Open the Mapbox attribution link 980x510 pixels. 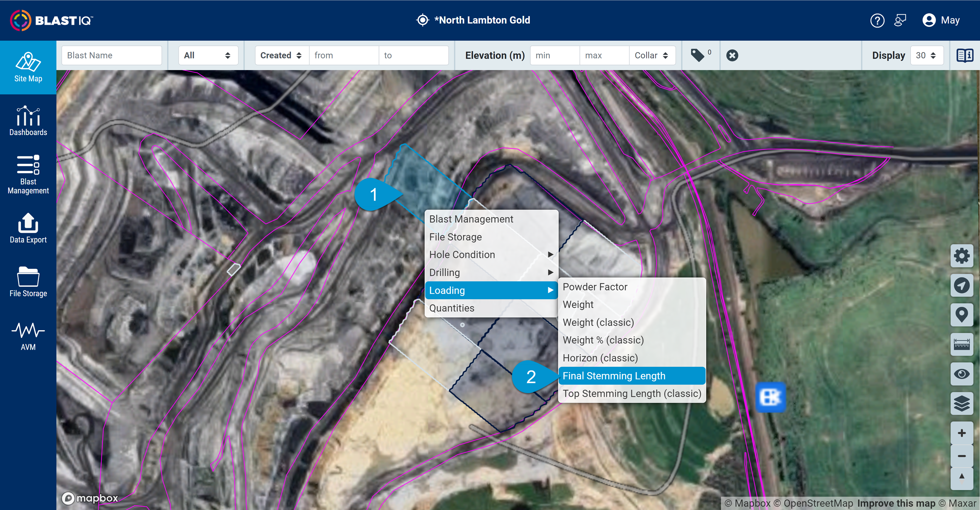[747, 503]
